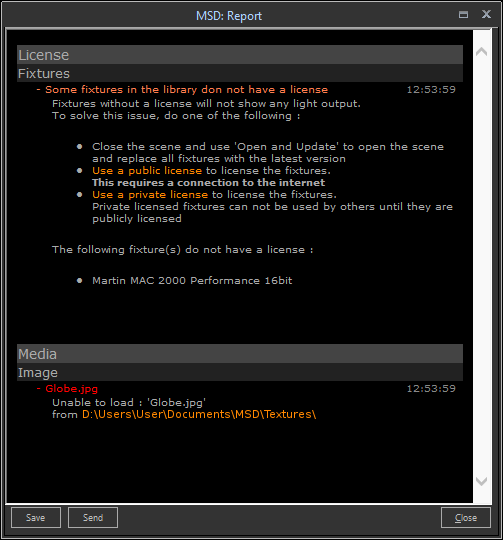Click the Save button
Image resolution: width=503 pixels, height=540 pixels.
click(x=36, y=517)
